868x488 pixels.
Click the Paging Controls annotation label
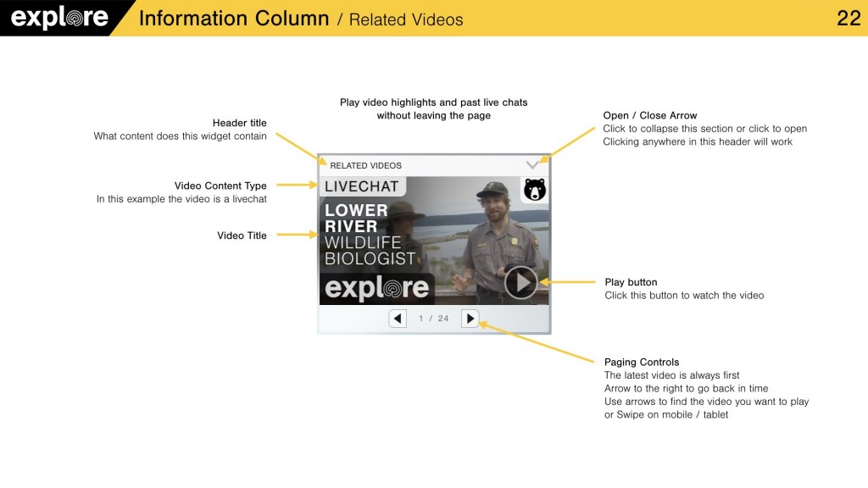click(641, 362)
